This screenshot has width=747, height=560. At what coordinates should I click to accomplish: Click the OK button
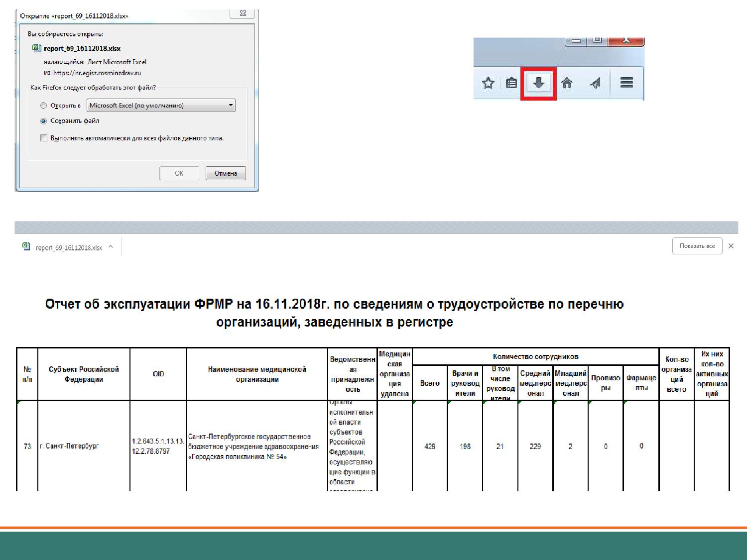pos(179,173)
